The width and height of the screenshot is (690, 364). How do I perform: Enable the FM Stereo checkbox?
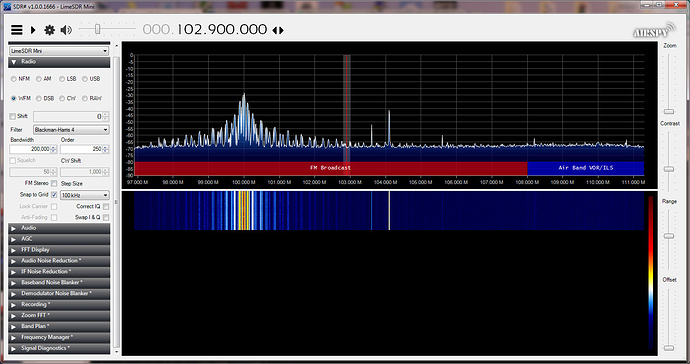point(54,183)
